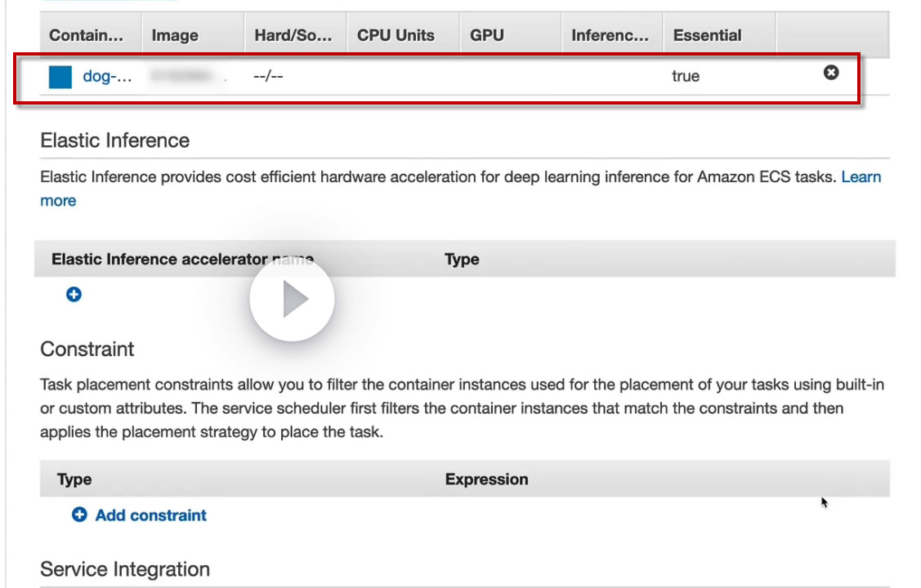
Task: Play the video overlay
Action: [292, 301]
